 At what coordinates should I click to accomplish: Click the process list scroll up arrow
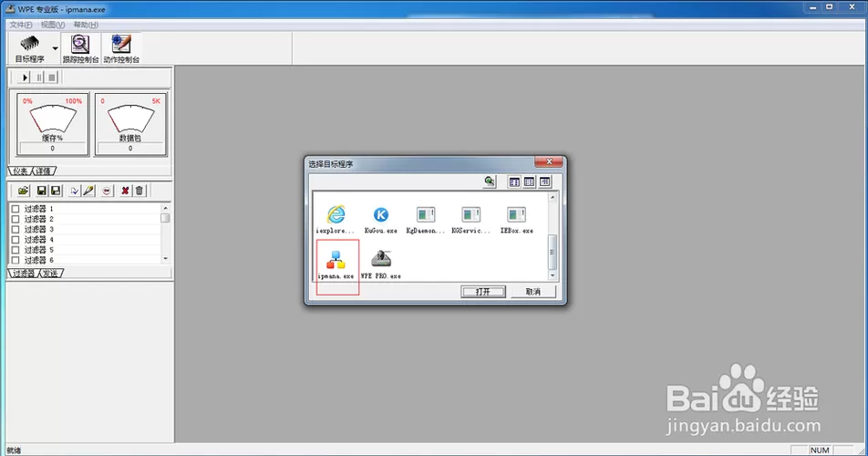click(x=552, y=197)
